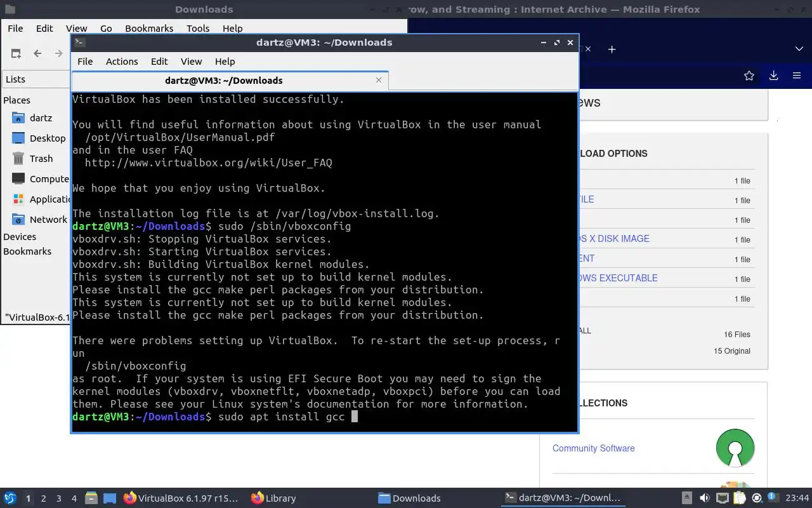Click 16 Files count on archive page
This screenshot has height=508, width=812.
click(x=737, y=335)
